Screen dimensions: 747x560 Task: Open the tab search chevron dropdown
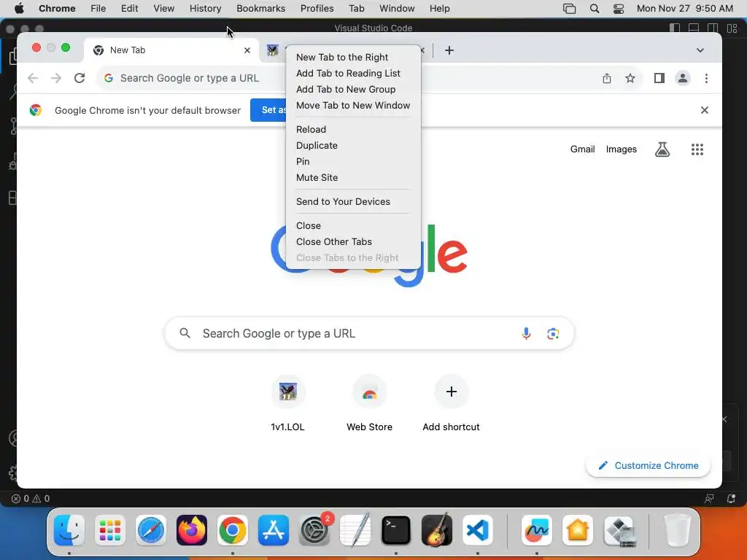(x=700, y=50)
